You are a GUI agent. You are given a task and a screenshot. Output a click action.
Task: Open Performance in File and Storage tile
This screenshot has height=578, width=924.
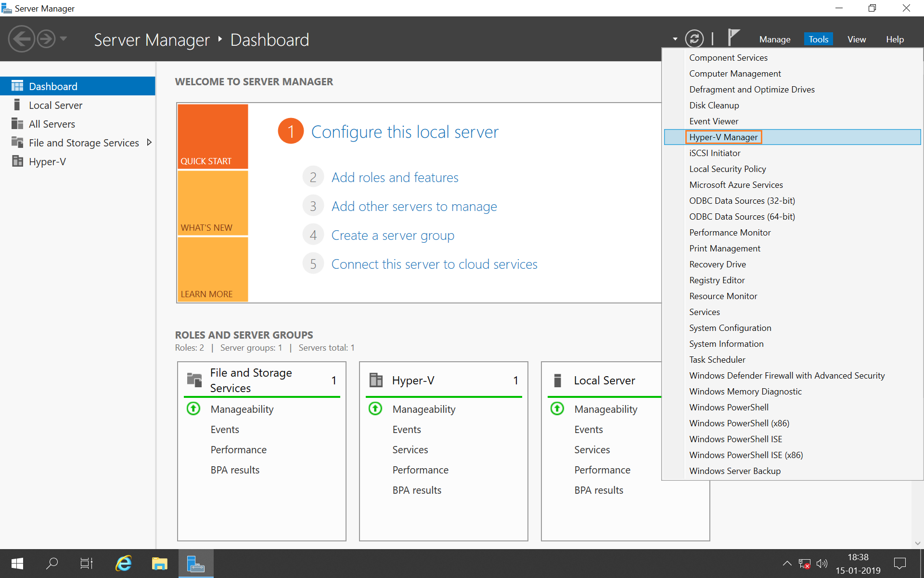(x=238, y=449)
